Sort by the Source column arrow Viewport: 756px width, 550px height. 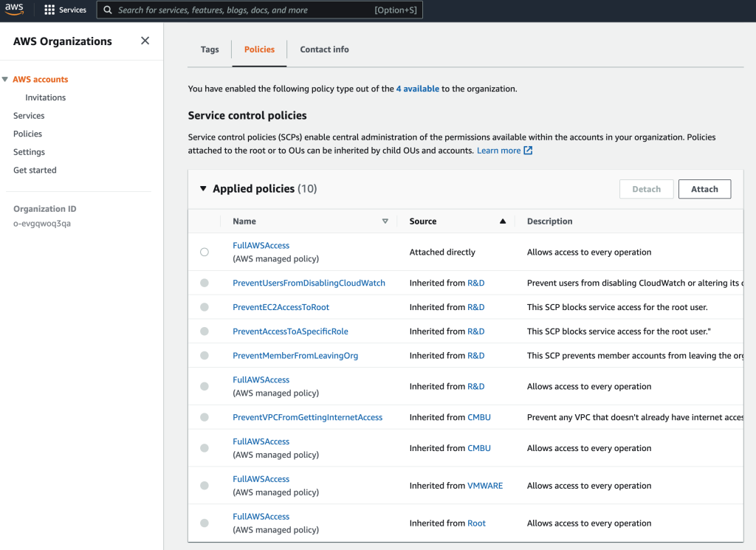(503, 221)
